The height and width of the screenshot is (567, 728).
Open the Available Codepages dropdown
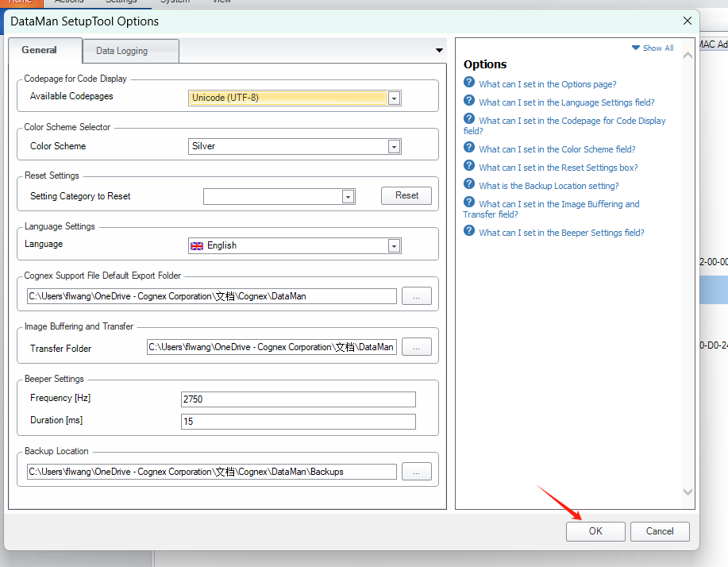click(394, 98)
